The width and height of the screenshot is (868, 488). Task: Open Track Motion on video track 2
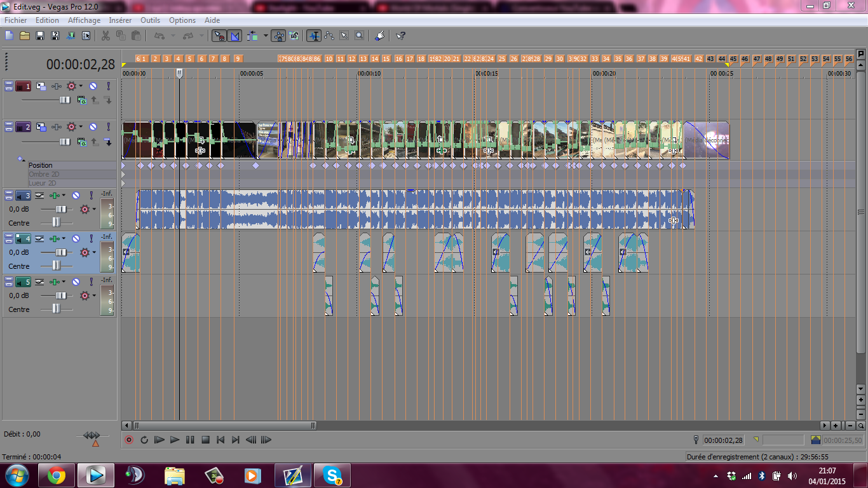41,127
